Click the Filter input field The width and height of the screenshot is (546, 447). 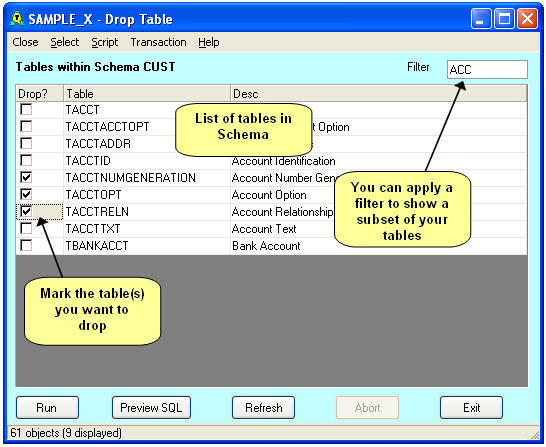(x=487, y=70)
